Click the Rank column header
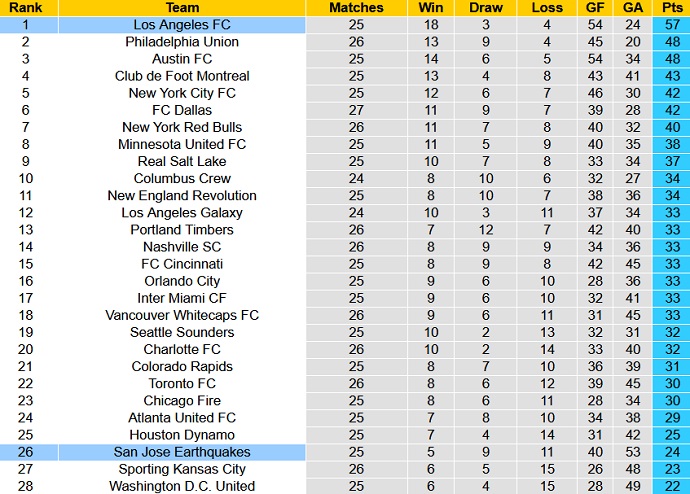 click(28, 8)
